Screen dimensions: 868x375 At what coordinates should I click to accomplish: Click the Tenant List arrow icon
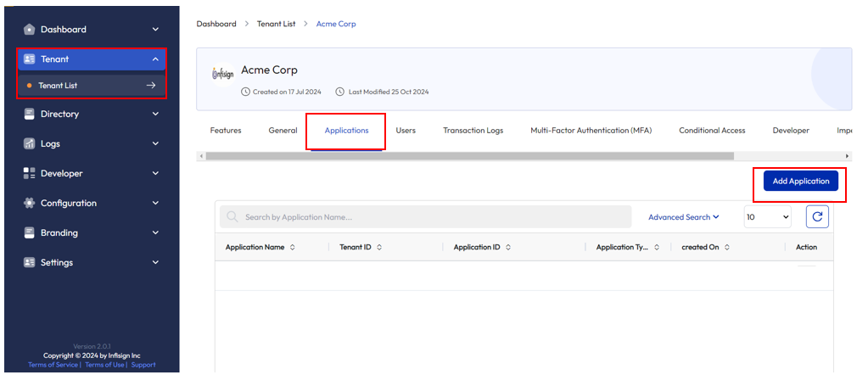(x=150, y=86)
